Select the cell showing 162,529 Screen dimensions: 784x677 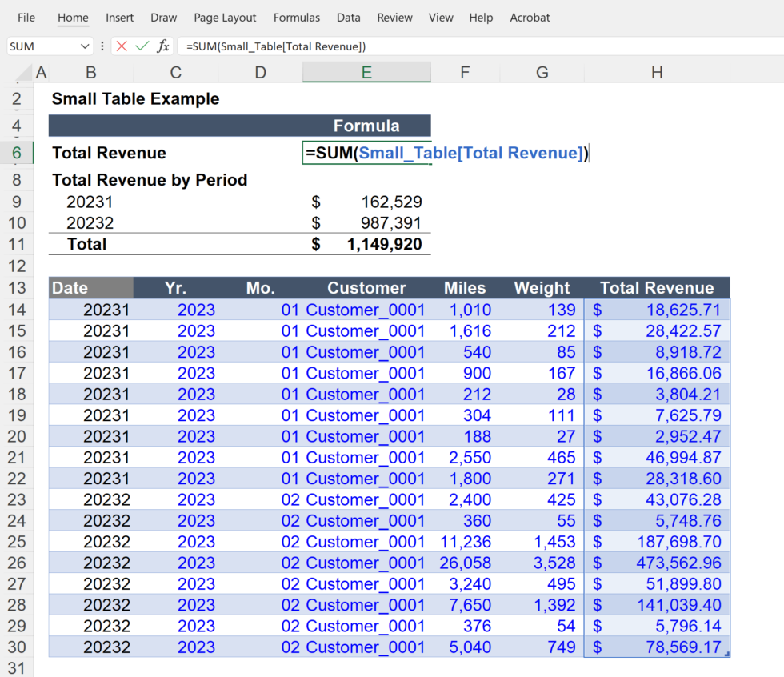(x=366, y=202)
